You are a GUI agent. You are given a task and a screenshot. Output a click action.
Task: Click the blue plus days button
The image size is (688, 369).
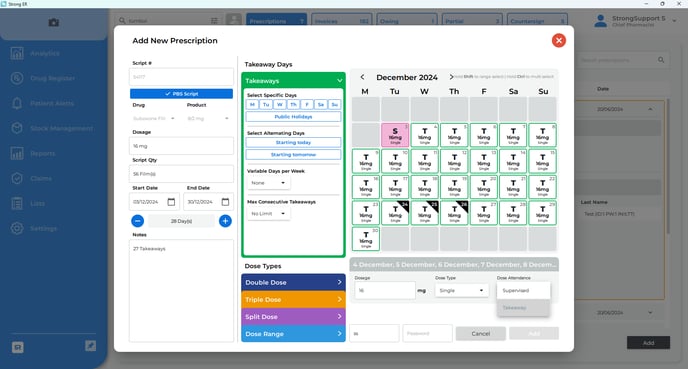coord(226,221)
